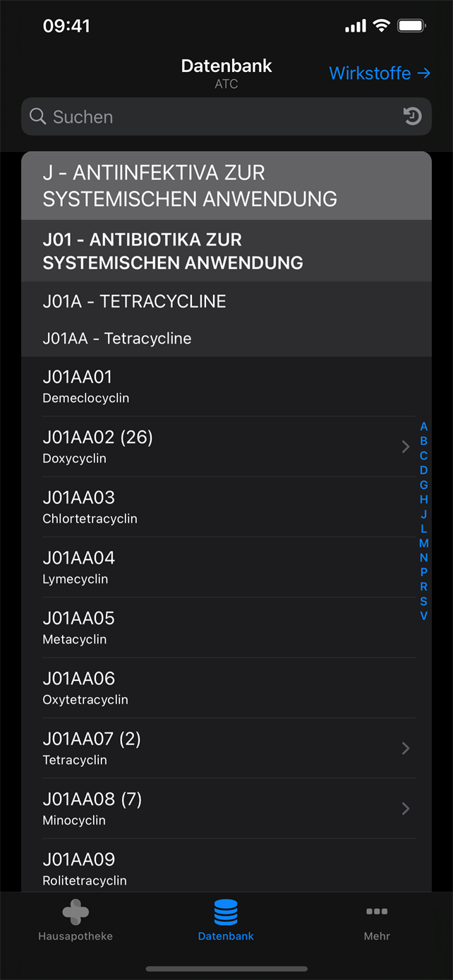Jump to letter V in index
The height and width of the screenshot is (980, 453).
[x=423, y=616]
